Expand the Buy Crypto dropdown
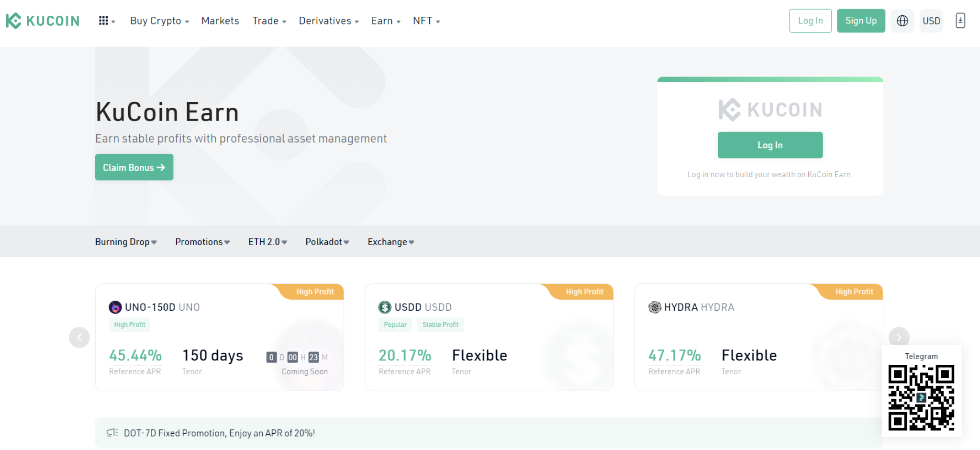Image resolution: width=980 pixels, height=450 pixels. click(x=159, y=21)
